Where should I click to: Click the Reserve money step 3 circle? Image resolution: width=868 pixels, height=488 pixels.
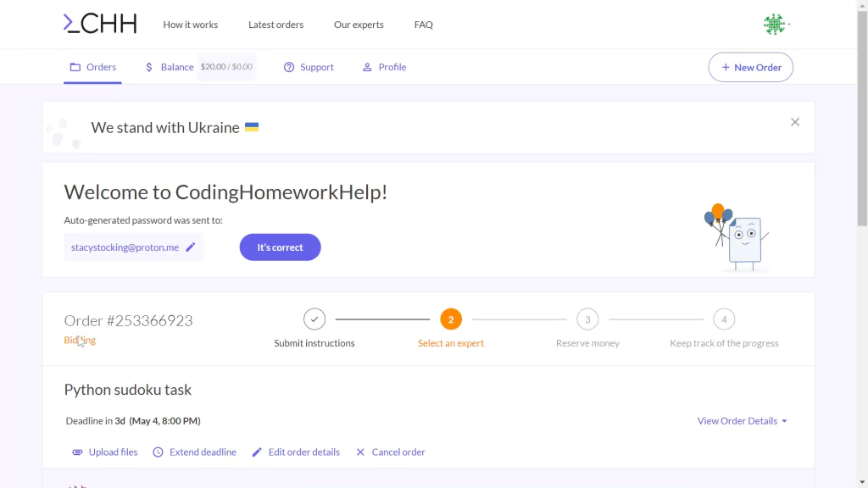tap(588, 319)
